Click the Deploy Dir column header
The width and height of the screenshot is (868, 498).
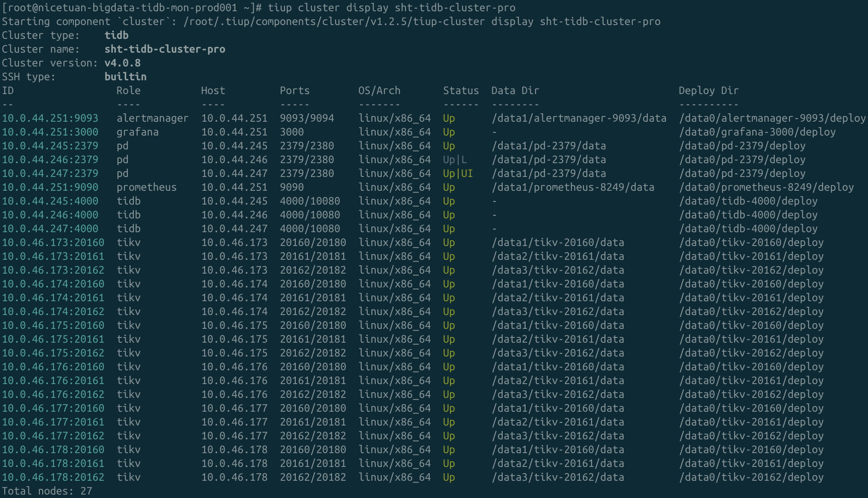click(x=709, y=91)
